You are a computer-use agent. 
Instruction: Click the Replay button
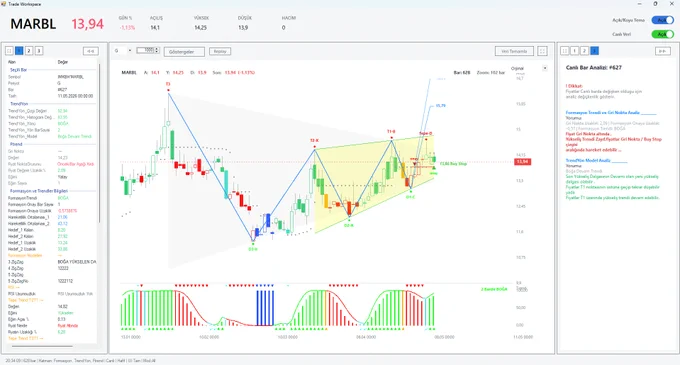(220, 51)
